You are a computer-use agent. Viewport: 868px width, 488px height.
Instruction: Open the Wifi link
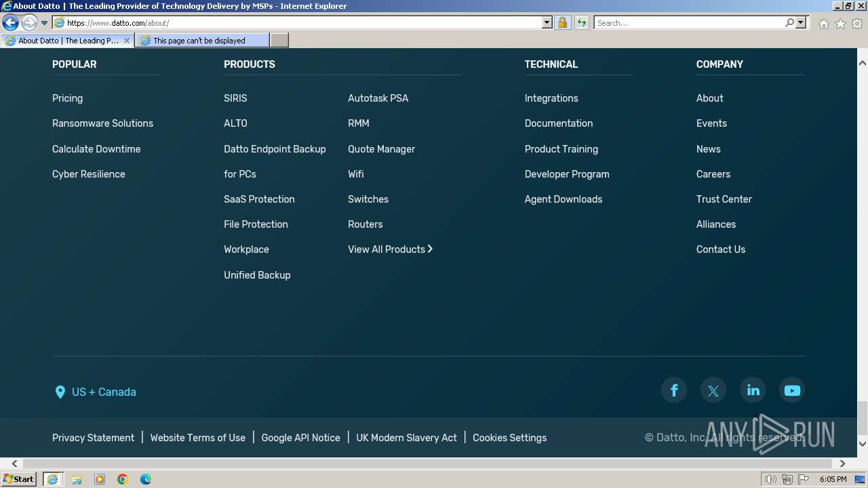coord(356,174)
